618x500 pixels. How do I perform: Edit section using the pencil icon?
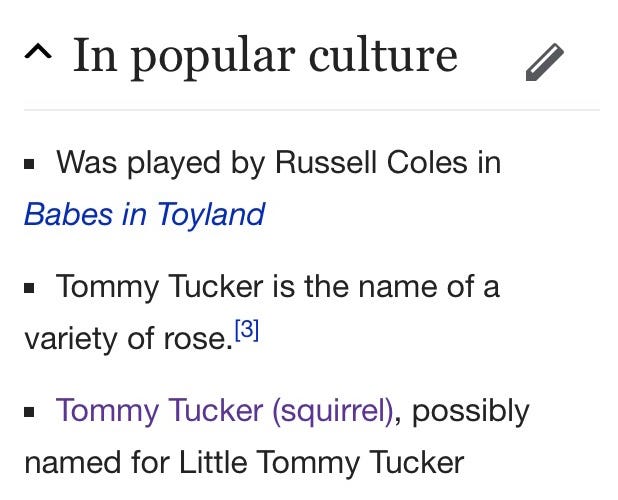pyautogui.click(x=545, y=62)
